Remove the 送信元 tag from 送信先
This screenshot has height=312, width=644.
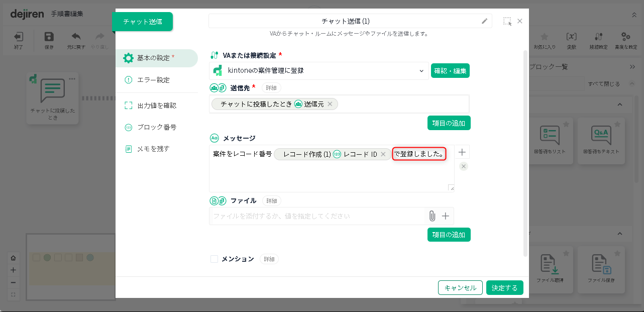pos(330,104)
